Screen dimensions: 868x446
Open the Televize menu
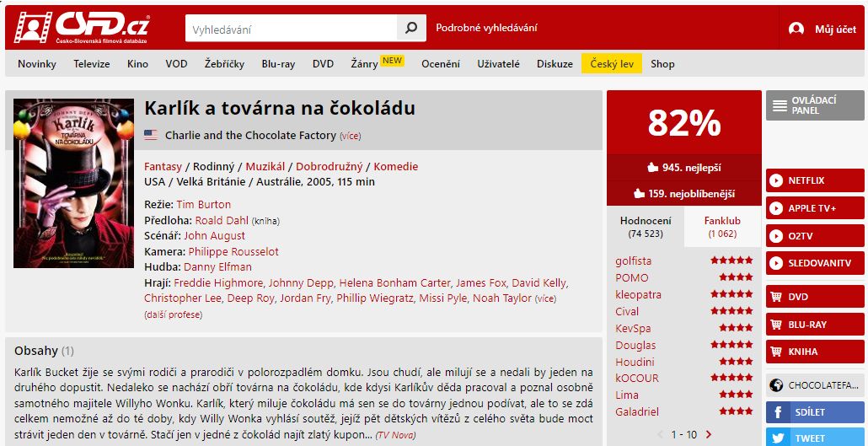[x=92, y=64]
